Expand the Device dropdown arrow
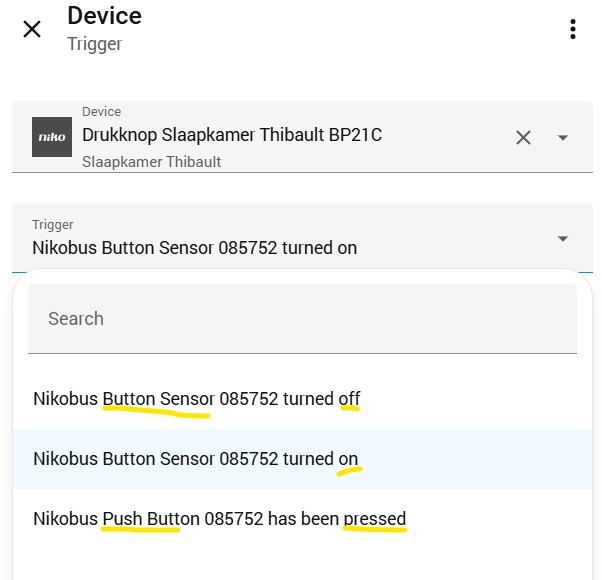This screenshot has width=602, height=580. tap(563, 138)
